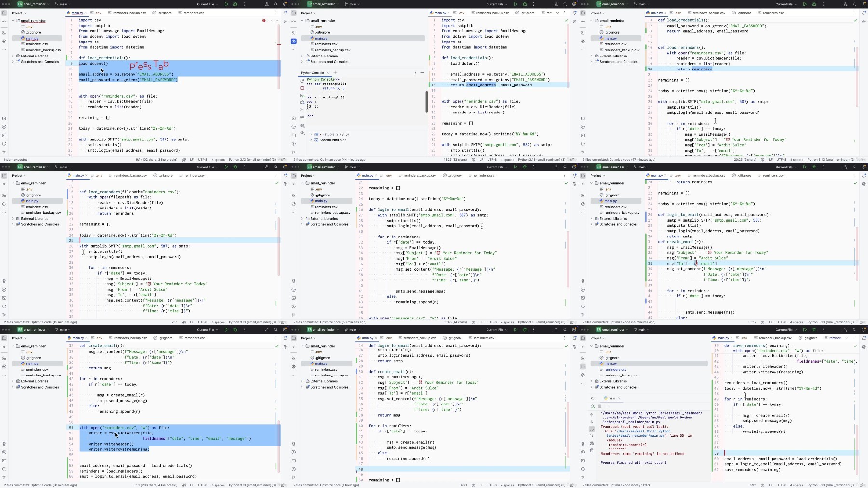Hide the Python Console panel with minimize dash
Viewport: 868px width, 488px height.
coord(422,73)
